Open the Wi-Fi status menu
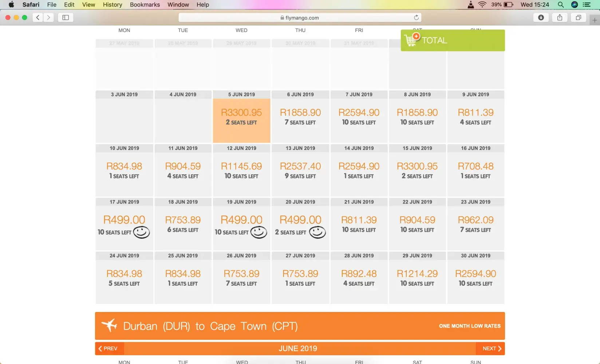Image resolution: width=600 pixels, height=364 pixels. [482, 5]
